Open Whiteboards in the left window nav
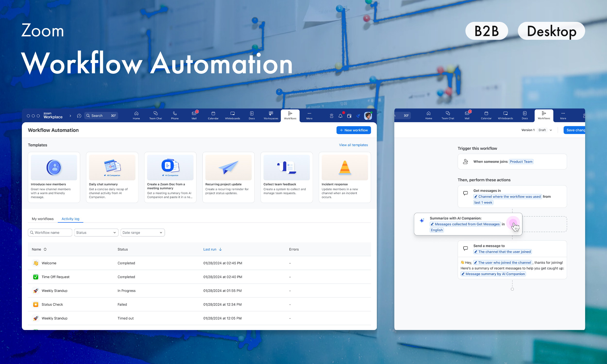This screenshot has width=607, height=364. click(232, 115)
